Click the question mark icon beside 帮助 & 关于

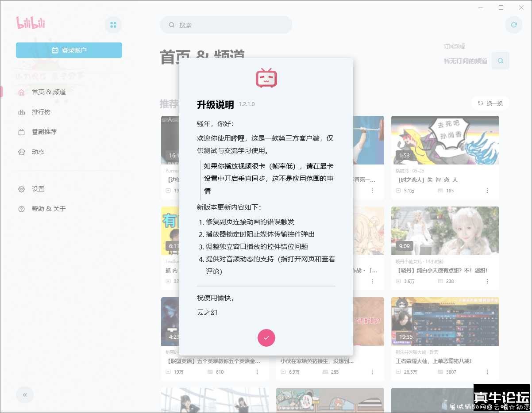21,209
